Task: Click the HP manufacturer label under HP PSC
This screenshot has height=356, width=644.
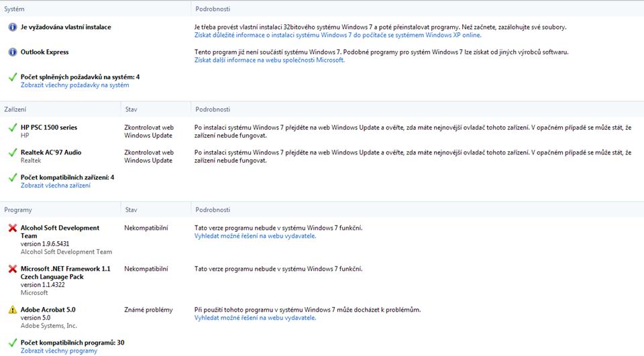Action: point(25,135)
